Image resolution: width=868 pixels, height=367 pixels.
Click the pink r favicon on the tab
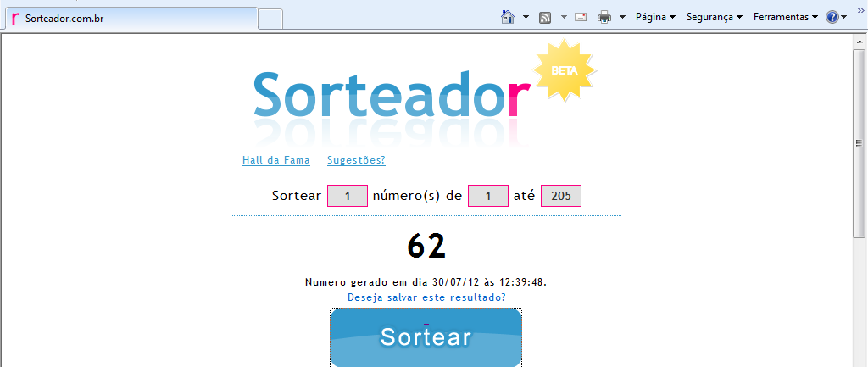(15, 19)
